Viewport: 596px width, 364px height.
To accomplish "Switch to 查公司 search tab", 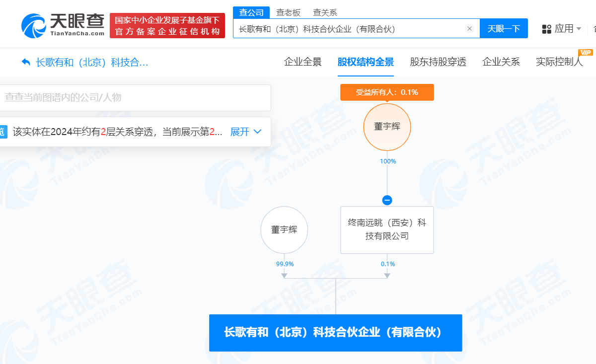I will 251,12.
